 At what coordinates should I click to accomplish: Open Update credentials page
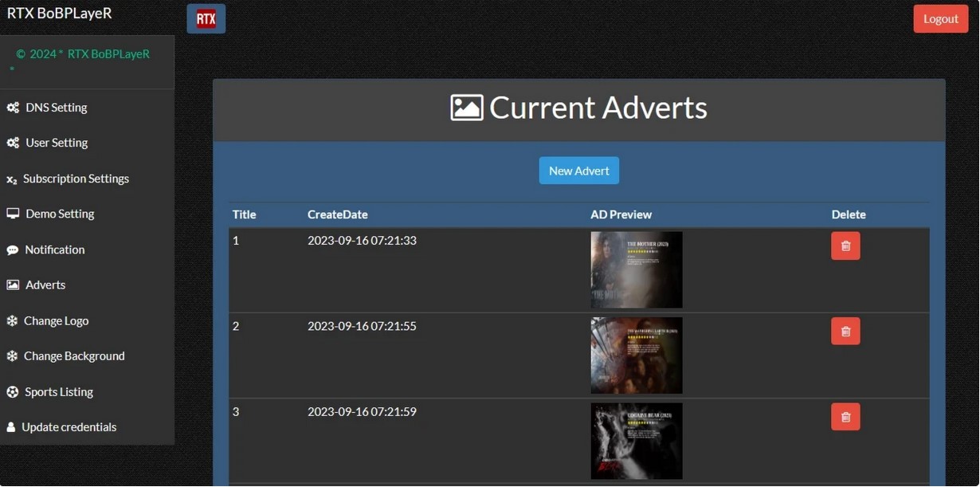[x=69, y=427]
